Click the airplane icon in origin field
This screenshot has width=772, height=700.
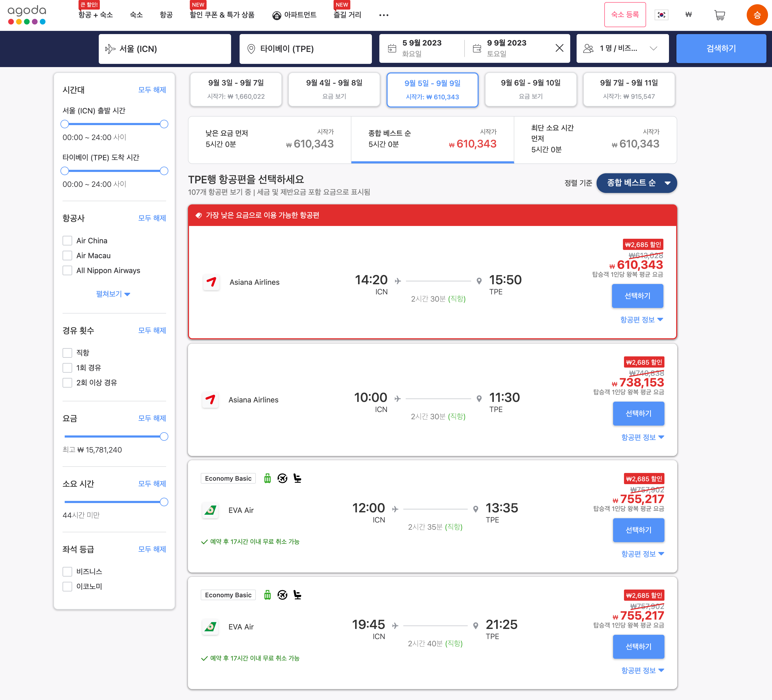tap(110, 49)
